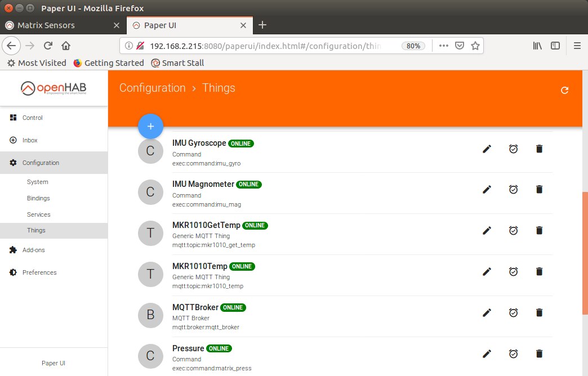This screenshot has height=376, width=588.
Task: Delete the MKR1010Temp thing
Action: (539, 271)
